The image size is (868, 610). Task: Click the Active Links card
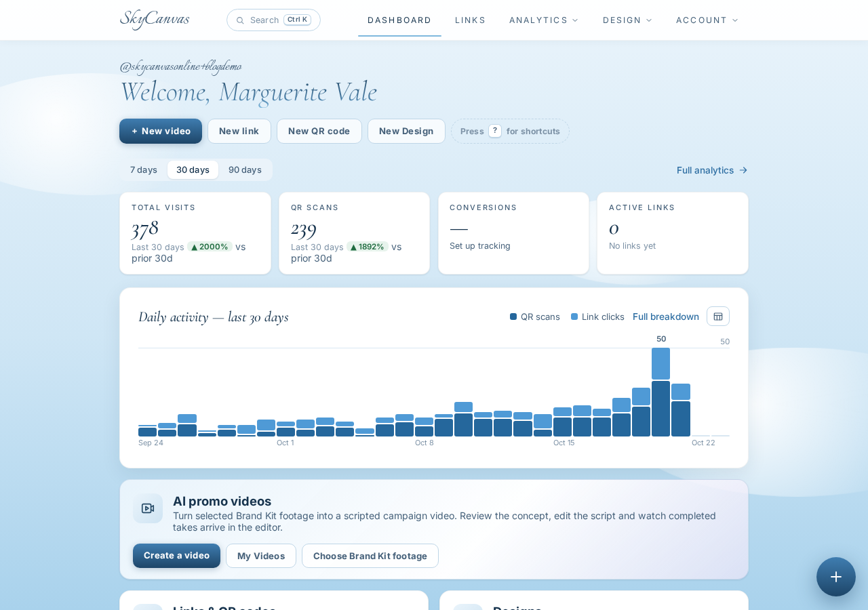(673, 233)
